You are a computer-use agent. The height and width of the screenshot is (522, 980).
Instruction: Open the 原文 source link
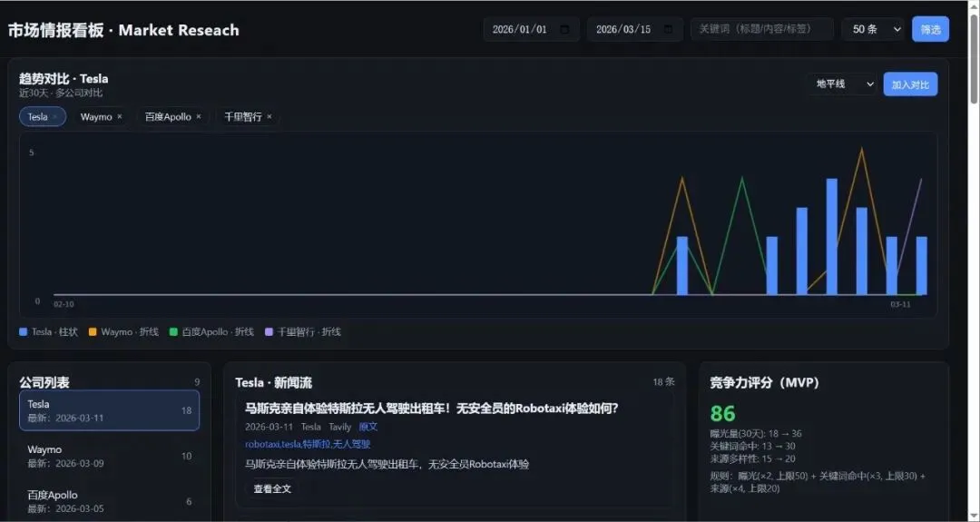[368, 427]
